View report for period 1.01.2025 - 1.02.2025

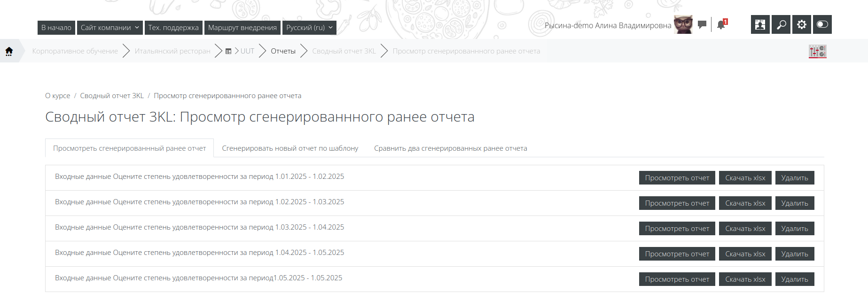point(677,178)
